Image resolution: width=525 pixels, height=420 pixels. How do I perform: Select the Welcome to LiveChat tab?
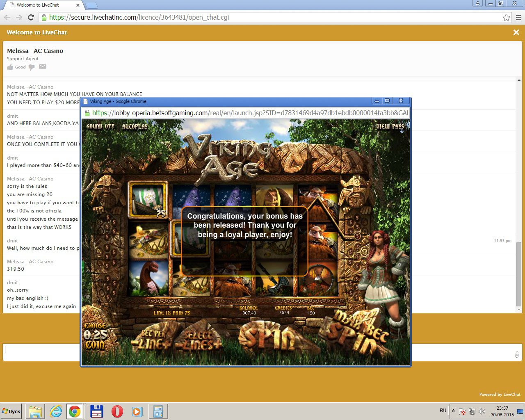43,5
